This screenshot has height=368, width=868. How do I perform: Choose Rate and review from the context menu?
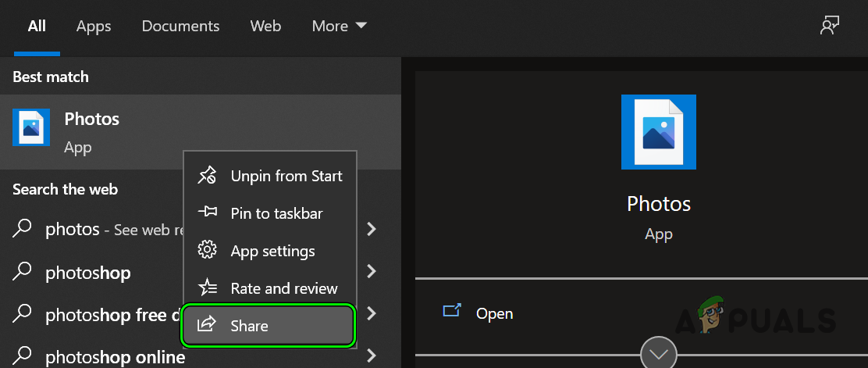click(x=284, y=288)
